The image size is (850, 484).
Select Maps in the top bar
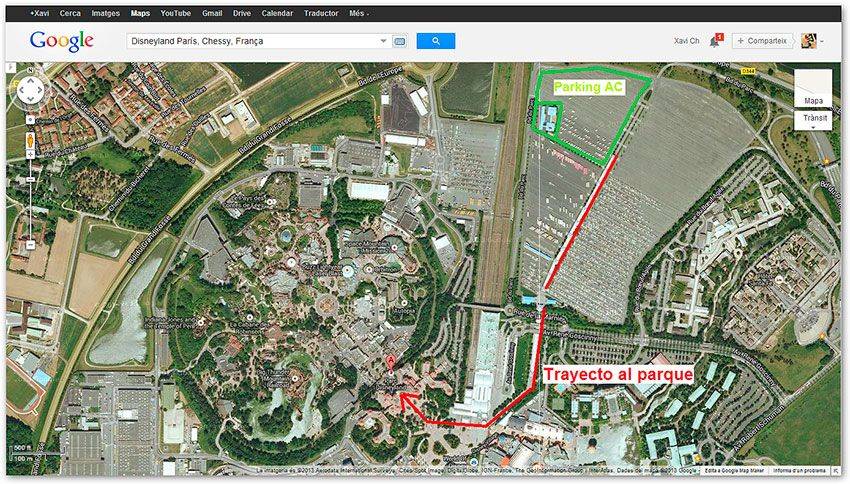140,14
